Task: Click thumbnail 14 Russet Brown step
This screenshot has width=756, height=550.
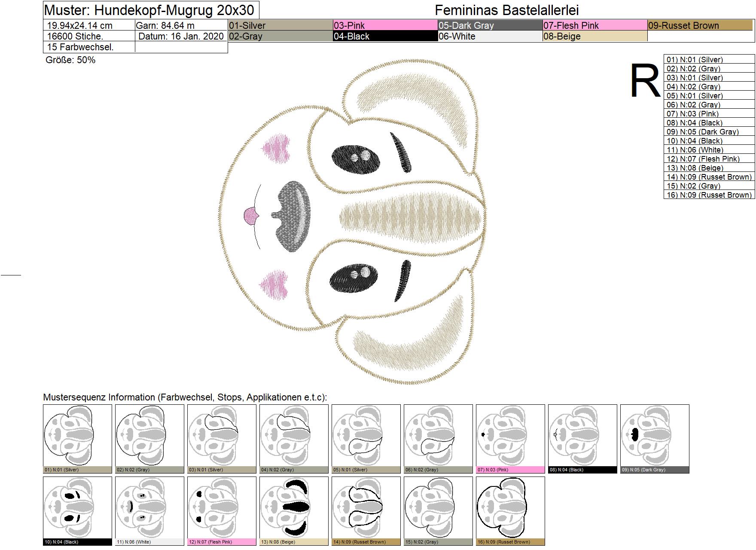Action: coord(366,511)
